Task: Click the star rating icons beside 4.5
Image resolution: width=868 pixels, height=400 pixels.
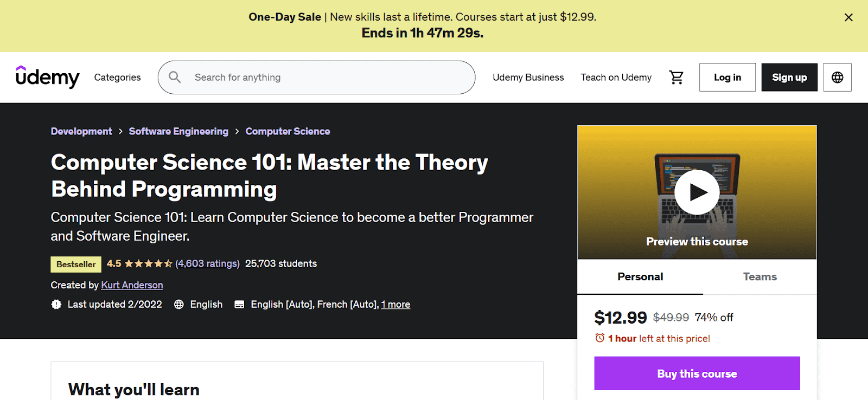Action: [148, 263]
